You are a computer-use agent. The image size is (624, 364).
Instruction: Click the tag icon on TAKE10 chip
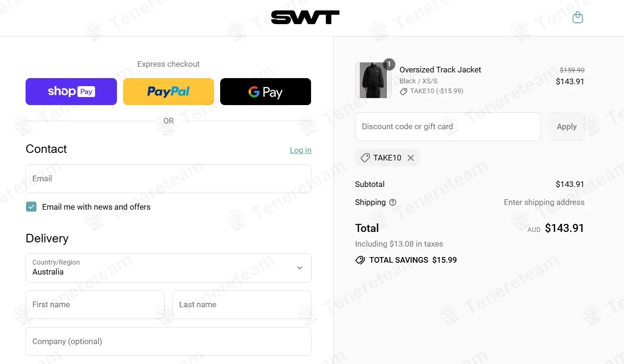coord(365,158)
